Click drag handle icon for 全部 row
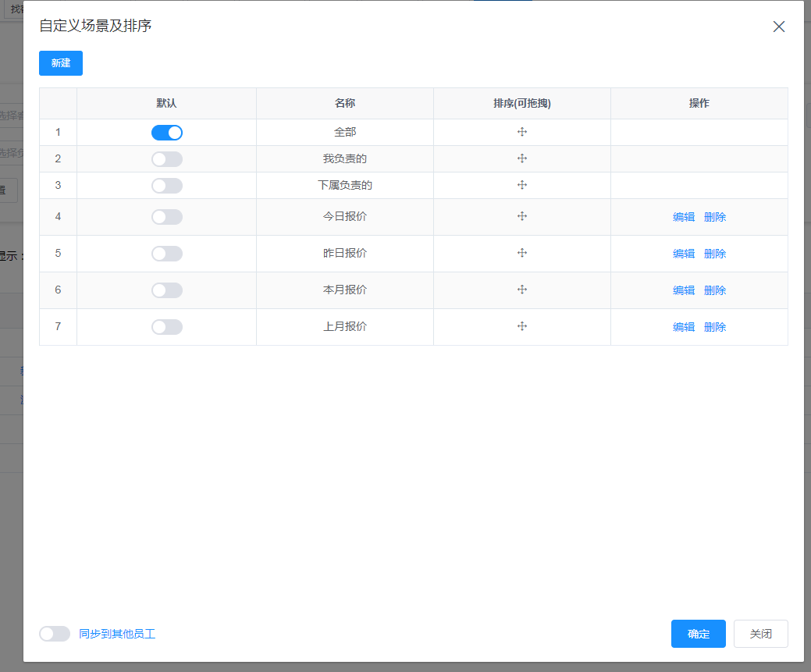Viewport: 811px width, 672px height. (x=522, y=133)
